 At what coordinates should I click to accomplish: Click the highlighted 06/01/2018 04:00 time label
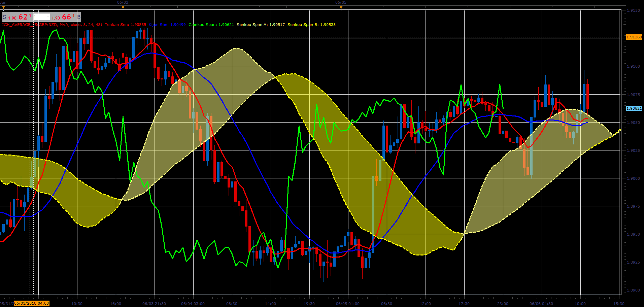(x=32, y=303)
